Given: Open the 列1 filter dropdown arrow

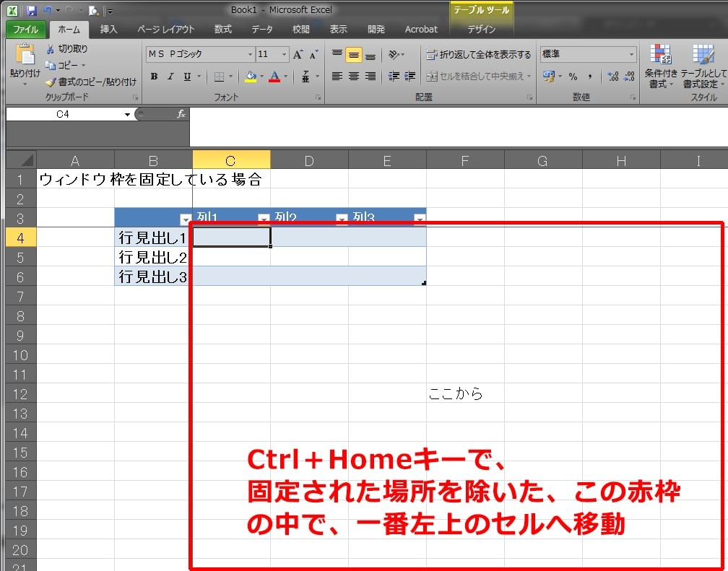Looking at the screenshot, I should point(264,218).
